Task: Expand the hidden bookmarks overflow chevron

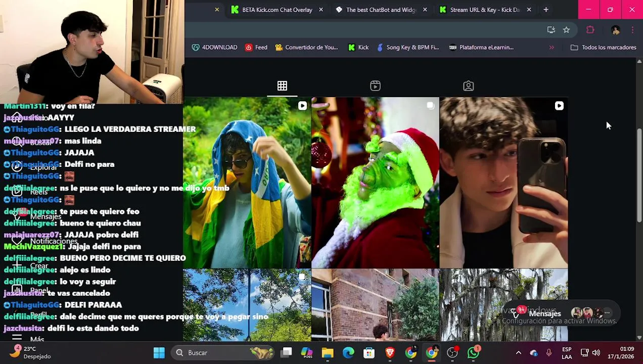Action: pyautogui.click(x=552, y=48)
